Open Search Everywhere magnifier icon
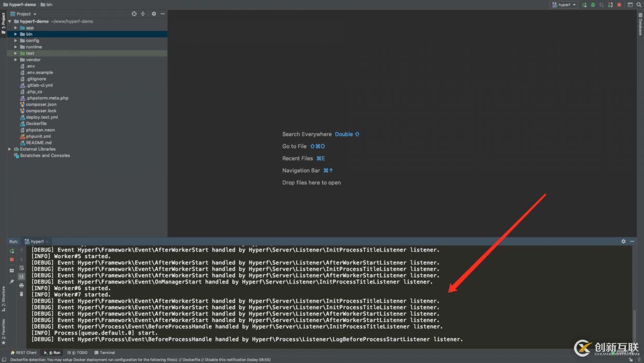The width and height of the screenshot is (644, 363). click(639, 5)
